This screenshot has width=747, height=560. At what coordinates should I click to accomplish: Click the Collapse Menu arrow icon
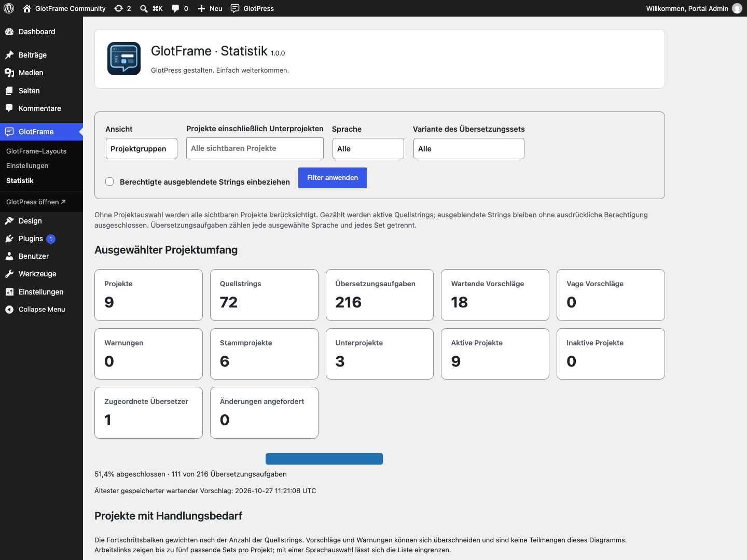(x=9, y=310)
